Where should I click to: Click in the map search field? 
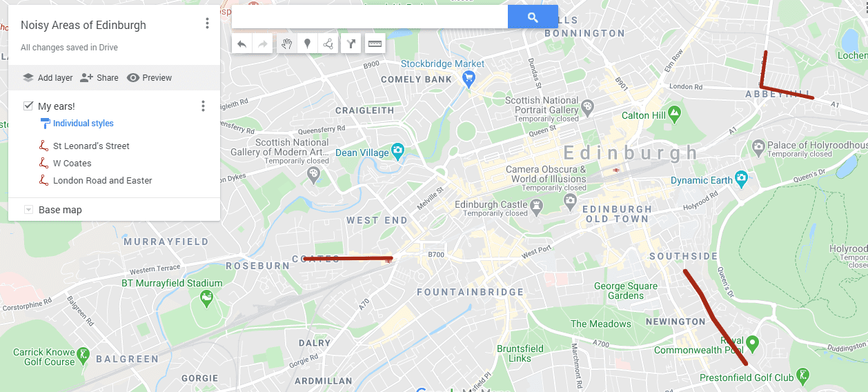(x=370, y=17)
